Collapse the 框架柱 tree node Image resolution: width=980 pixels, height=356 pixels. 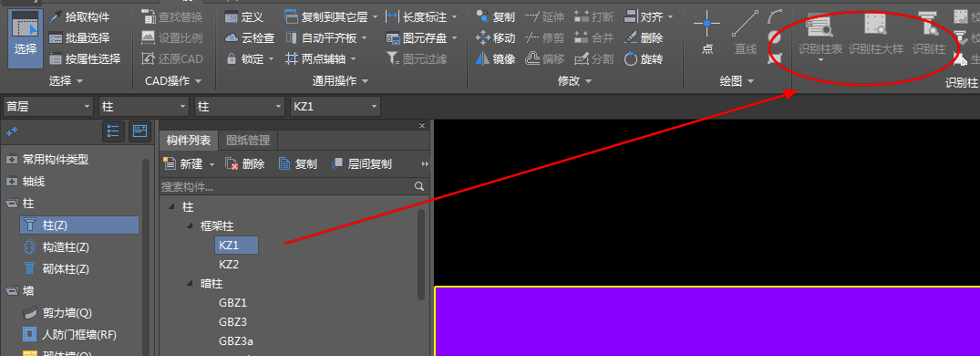190,225
